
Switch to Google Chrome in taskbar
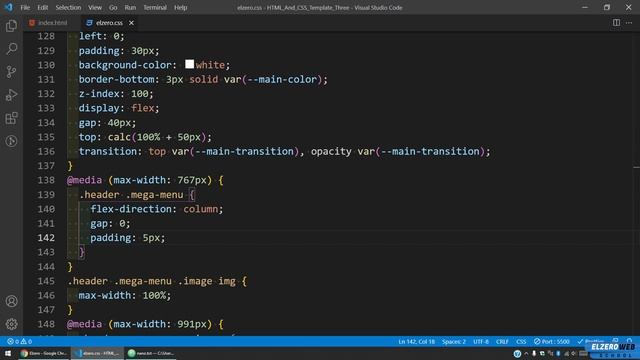click(x=44, y=353)
